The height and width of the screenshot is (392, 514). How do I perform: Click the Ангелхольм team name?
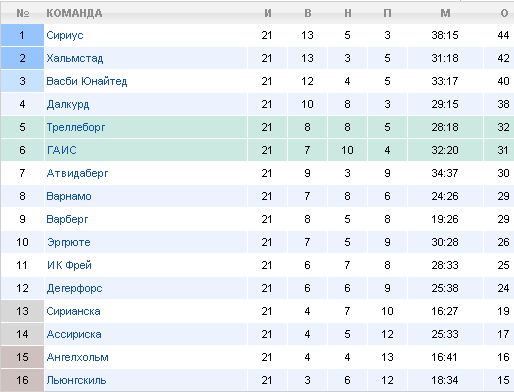pyautogui.click(x=77, y=357)
